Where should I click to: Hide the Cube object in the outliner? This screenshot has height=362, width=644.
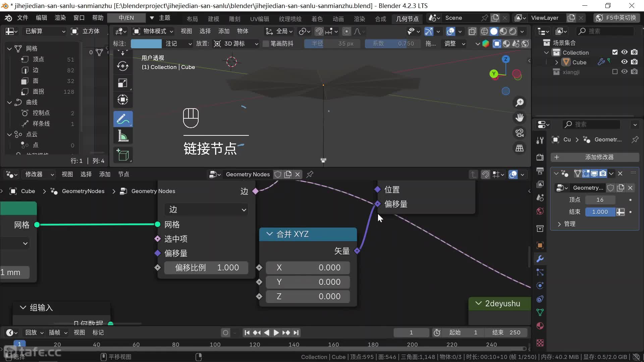click(x=624, y=62)
